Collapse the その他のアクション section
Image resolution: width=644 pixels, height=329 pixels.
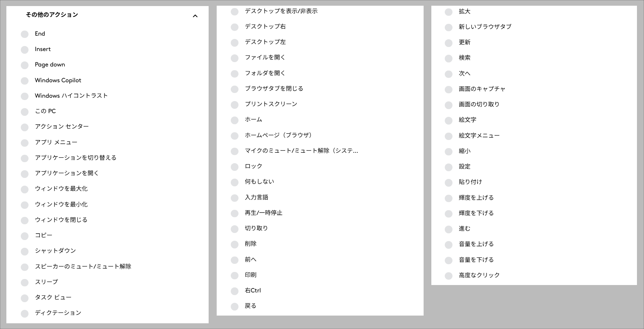click(195, 16)
